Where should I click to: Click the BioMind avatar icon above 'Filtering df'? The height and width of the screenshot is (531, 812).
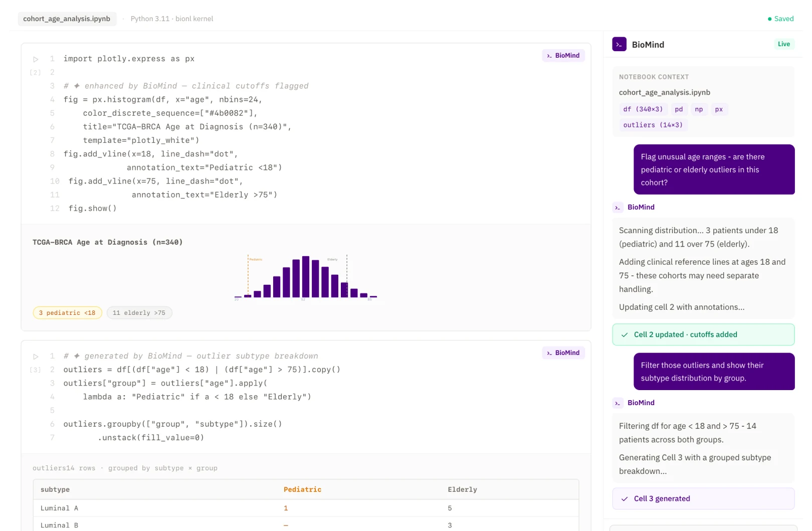(618, 403)
